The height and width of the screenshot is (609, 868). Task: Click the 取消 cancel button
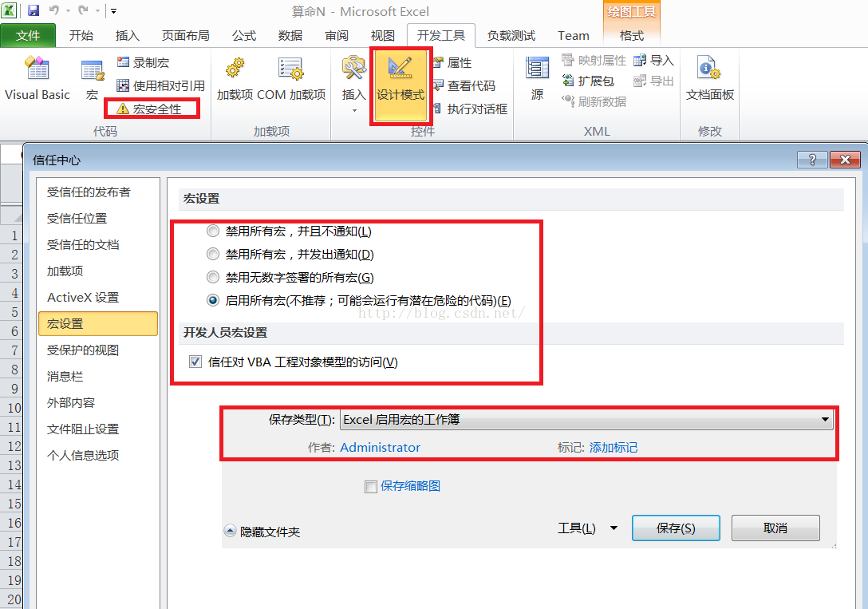[775, 528]
